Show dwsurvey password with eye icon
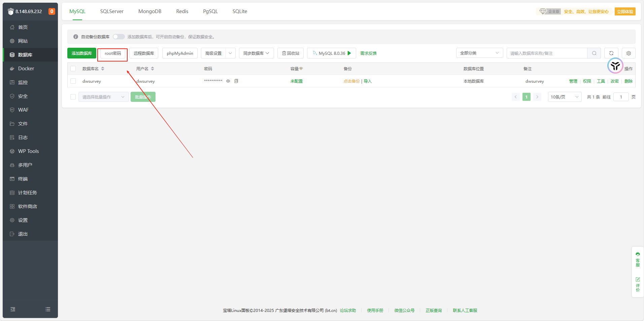 pos(228,81)
